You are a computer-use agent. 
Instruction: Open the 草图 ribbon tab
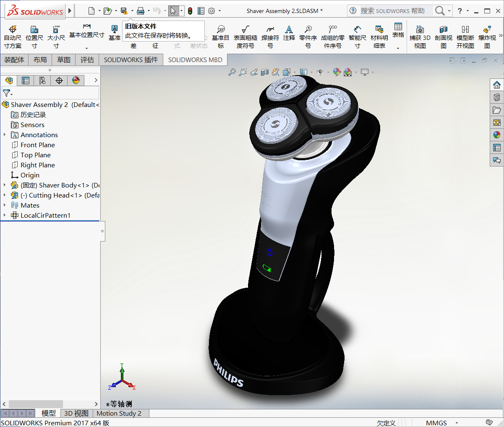coord(64,60)
